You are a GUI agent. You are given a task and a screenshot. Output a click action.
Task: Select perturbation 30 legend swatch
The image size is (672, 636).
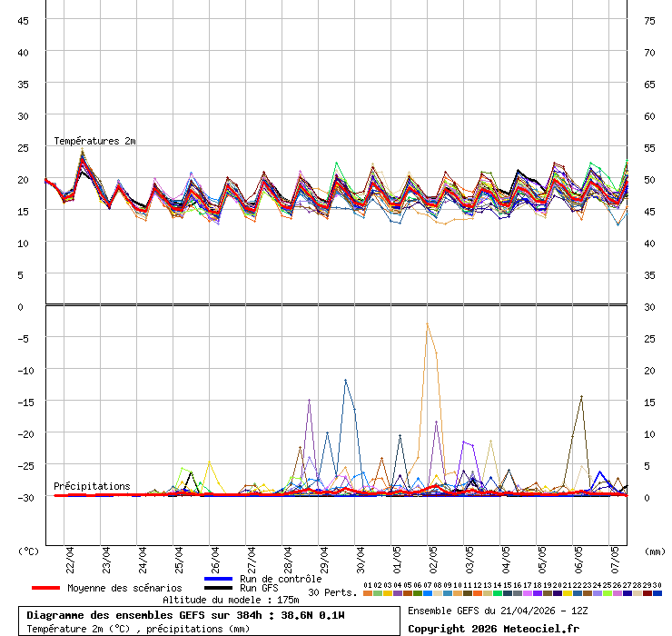pos(657,592)
